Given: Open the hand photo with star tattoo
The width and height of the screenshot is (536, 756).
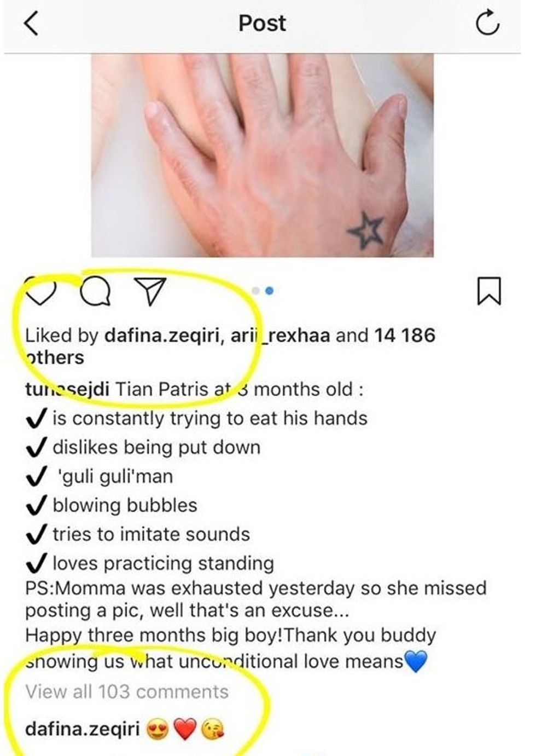Looking at the screenshot, I should tap(263, 155).
